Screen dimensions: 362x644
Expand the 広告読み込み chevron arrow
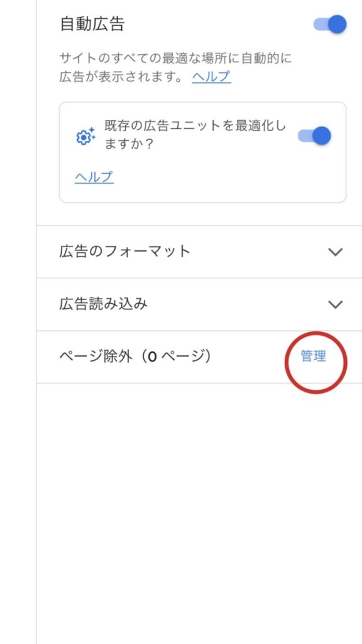(x=336, y=304)
